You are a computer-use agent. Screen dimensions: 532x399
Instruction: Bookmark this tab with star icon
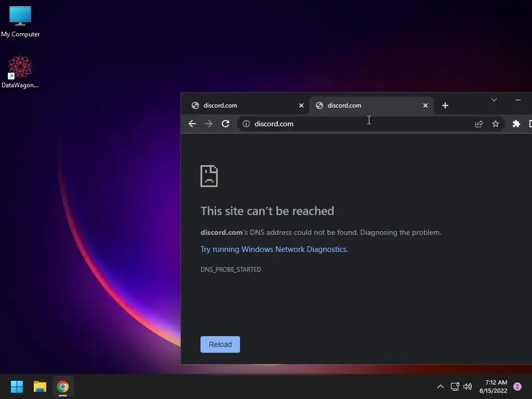495,124
